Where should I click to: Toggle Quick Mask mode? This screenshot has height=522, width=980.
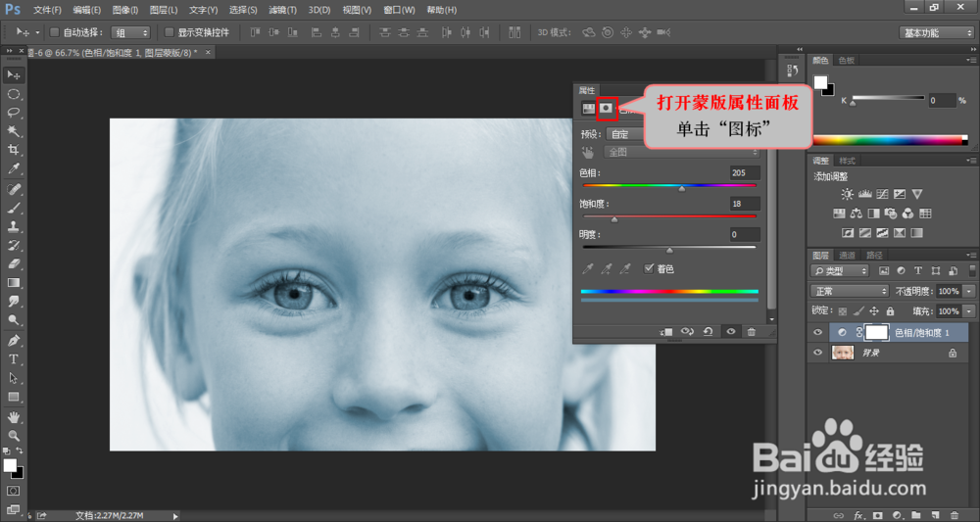[x=13, y=492]
